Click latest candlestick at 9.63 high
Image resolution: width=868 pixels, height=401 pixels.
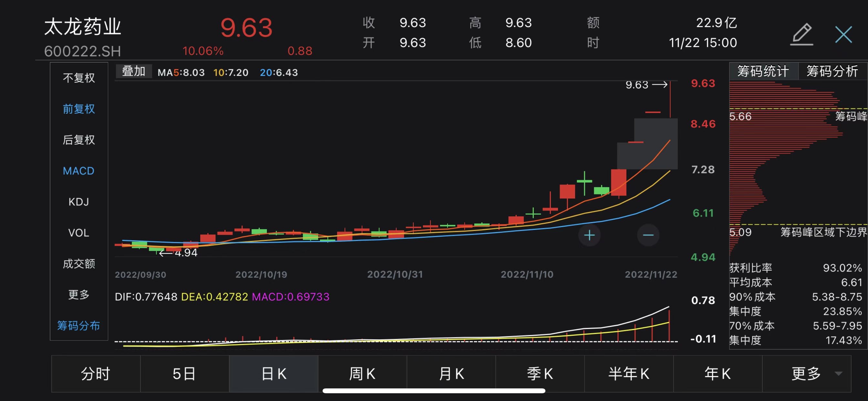click(x=670, y=99)
